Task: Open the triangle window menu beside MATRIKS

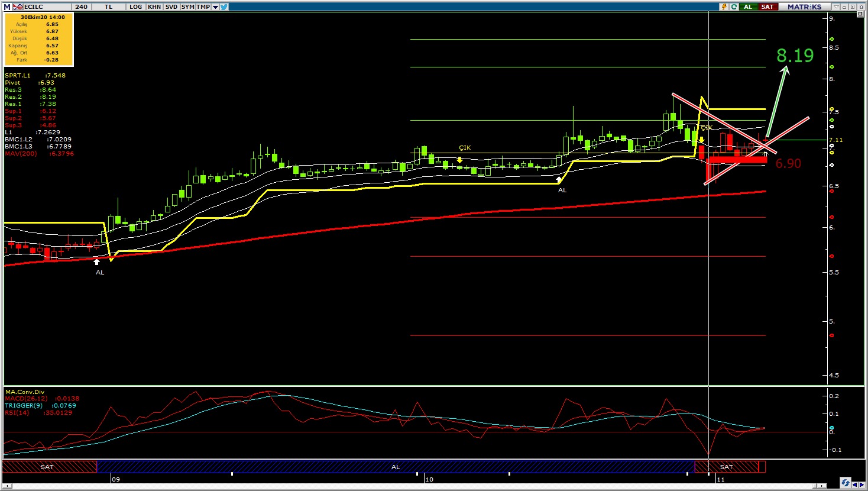Action: coord(836,7)
